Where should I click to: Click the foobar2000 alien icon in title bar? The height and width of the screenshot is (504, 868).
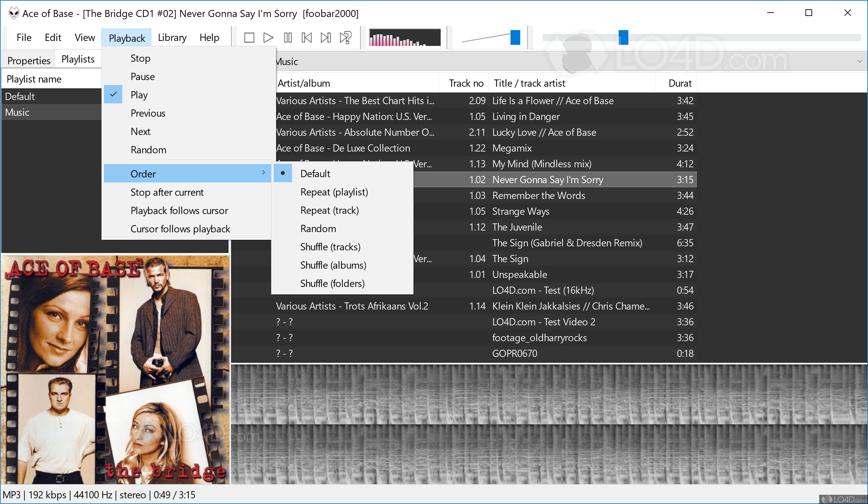pos(14,13)
